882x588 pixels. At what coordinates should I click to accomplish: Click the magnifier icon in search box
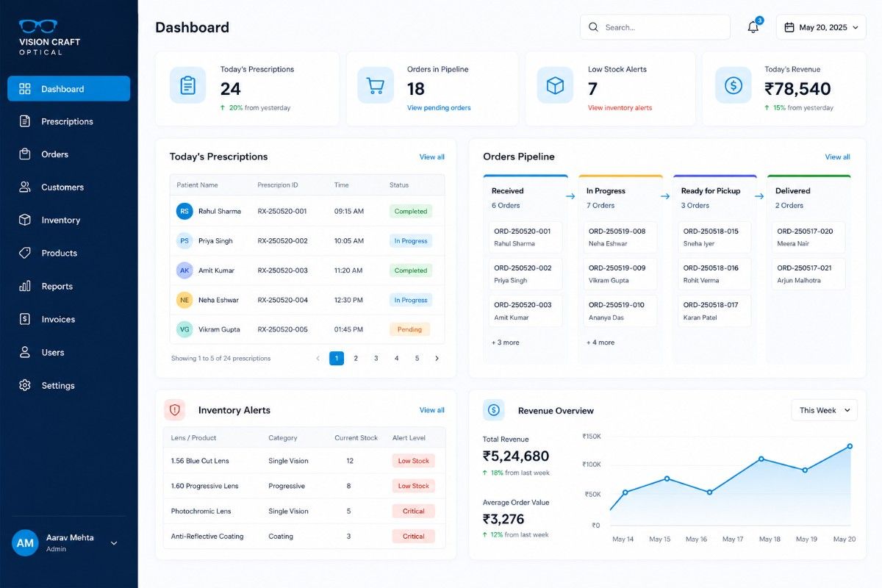[x=593, y=27]
